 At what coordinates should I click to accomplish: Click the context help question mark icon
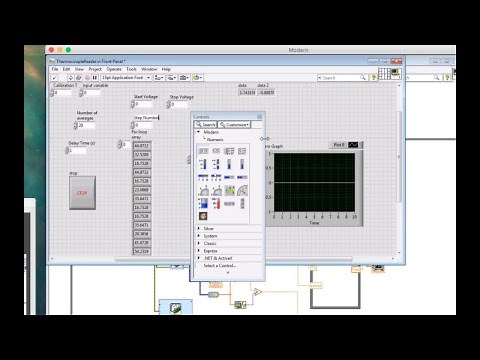[374, 78]
